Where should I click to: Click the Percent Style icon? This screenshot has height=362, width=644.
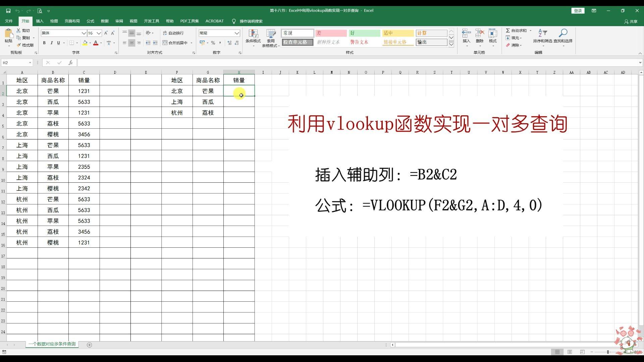[213, 43]
